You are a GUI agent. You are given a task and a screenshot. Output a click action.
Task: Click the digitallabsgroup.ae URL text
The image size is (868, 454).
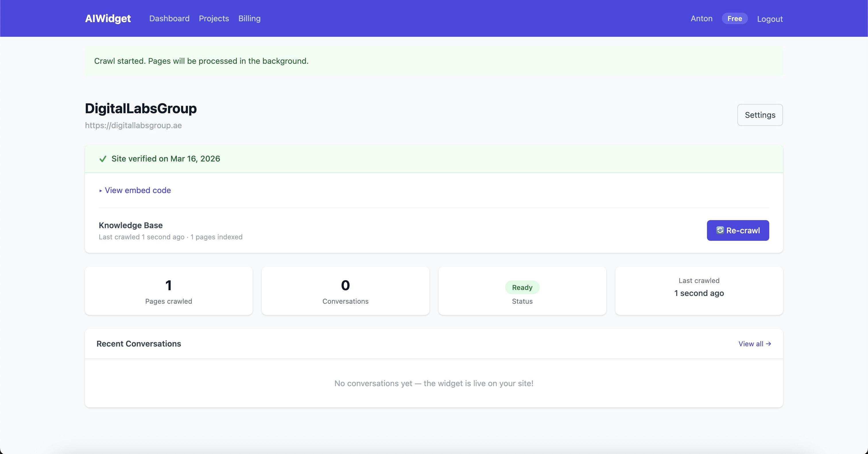point(133,126)
